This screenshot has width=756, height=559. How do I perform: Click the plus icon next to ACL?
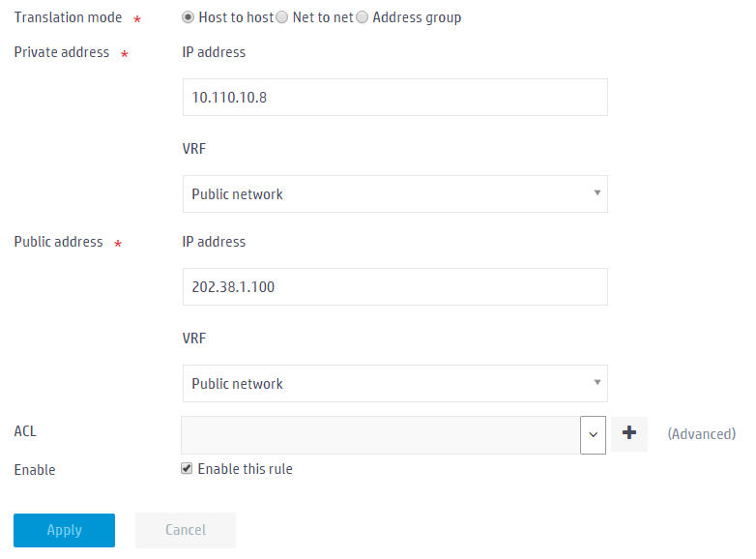(628, 434)
